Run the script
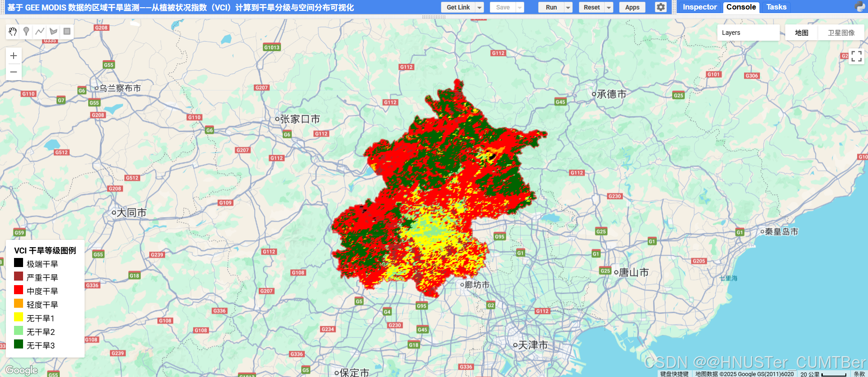The height and width of the screenshot is (377, 868). [x=551, y=7]
